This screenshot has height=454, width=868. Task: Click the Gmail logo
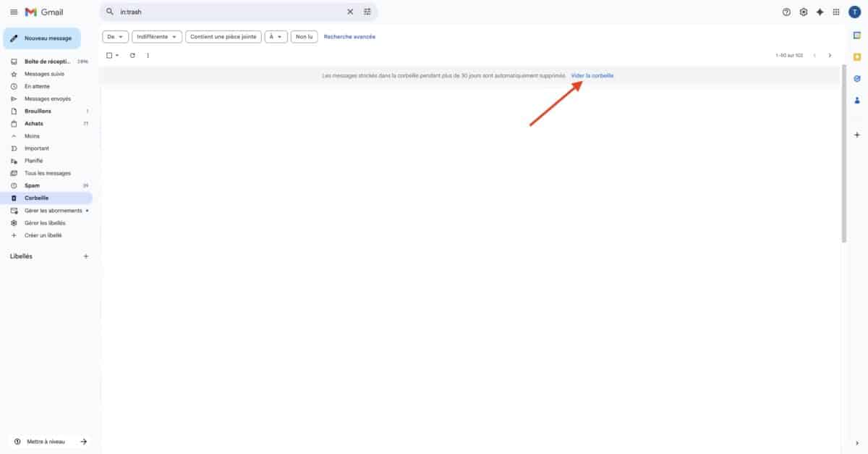[44, 12]
